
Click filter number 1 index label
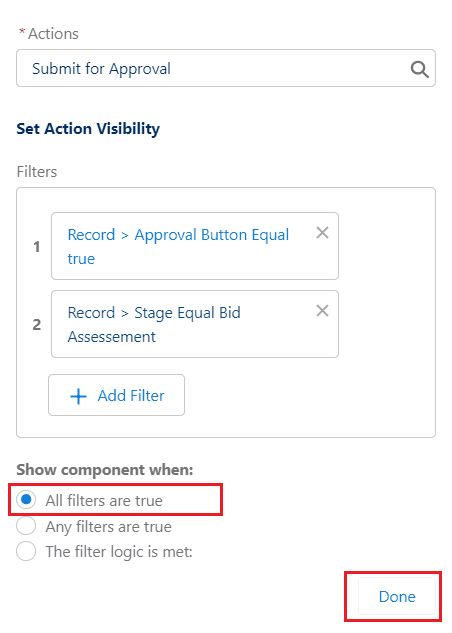pyautogui.click(x=37, y=246)
